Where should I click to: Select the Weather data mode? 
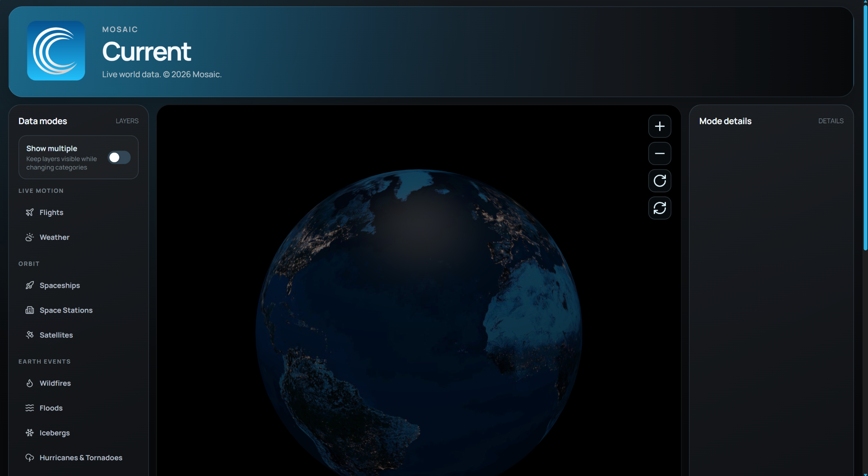pos(78,237)
